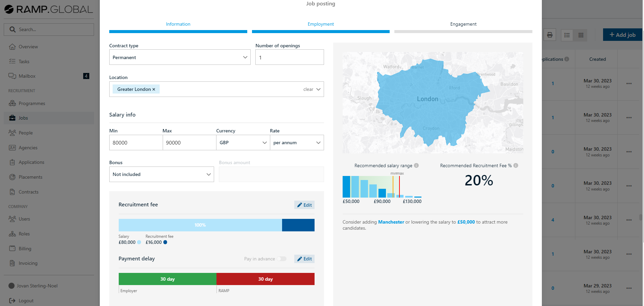The height and width of the screenshot is (306, 644).
Task: Switch to the Engagement tab
Action: pyautogui.click(x=463, y=24)
